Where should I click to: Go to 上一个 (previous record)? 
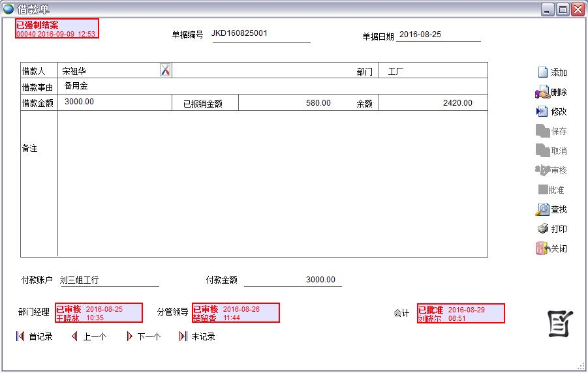[x=74, y=336]
